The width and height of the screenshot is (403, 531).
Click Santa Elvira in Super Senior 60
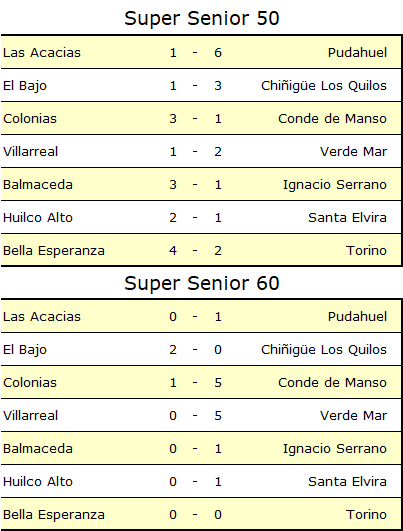tap(347, 482)
